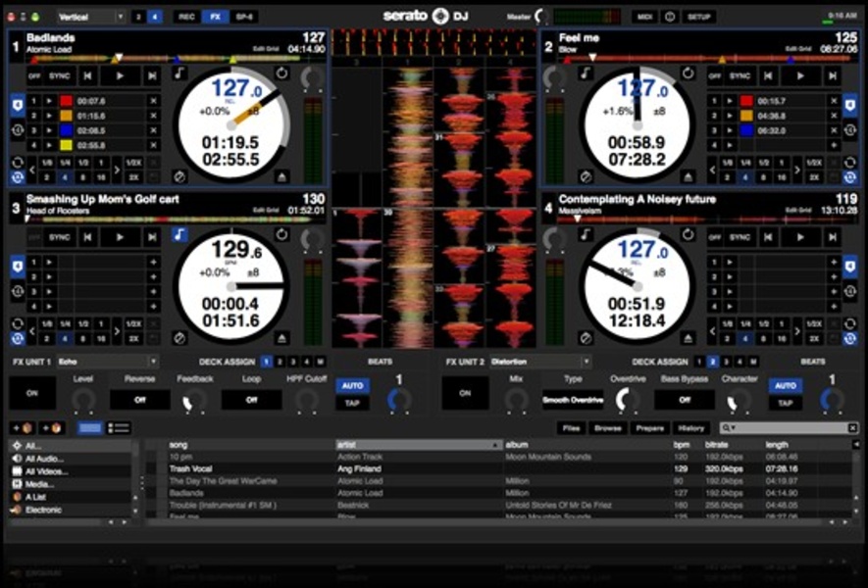This screenshot has height=588, width=868.
Task: Delete the red cue point on deck 1
Action: click(153, 101)
